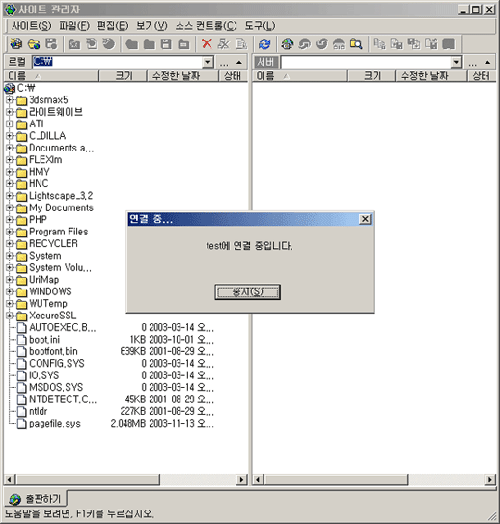Open the server path dropdown
This screenshot has height=524, width=500.
click(x=456, y=62)
